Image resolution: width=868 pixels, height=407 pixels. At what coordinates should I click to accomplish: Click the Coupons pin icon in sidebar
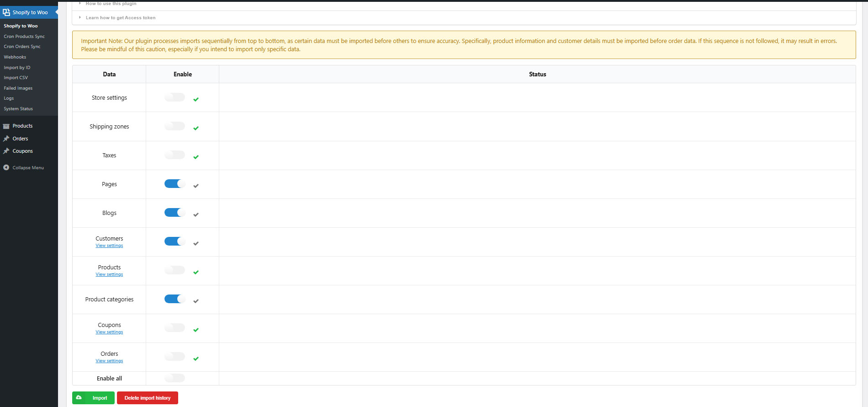pos(6,151)
